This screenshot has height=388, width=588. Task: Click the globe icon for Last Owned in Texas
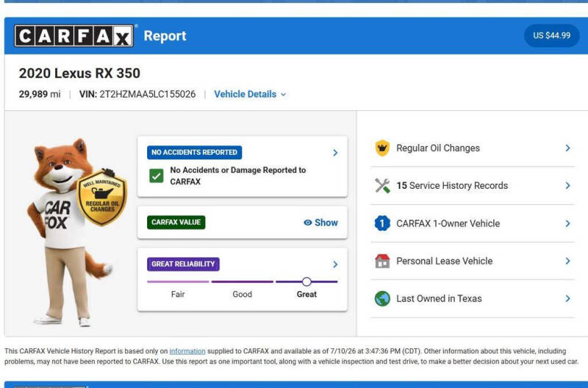click(x=382, y=299)
